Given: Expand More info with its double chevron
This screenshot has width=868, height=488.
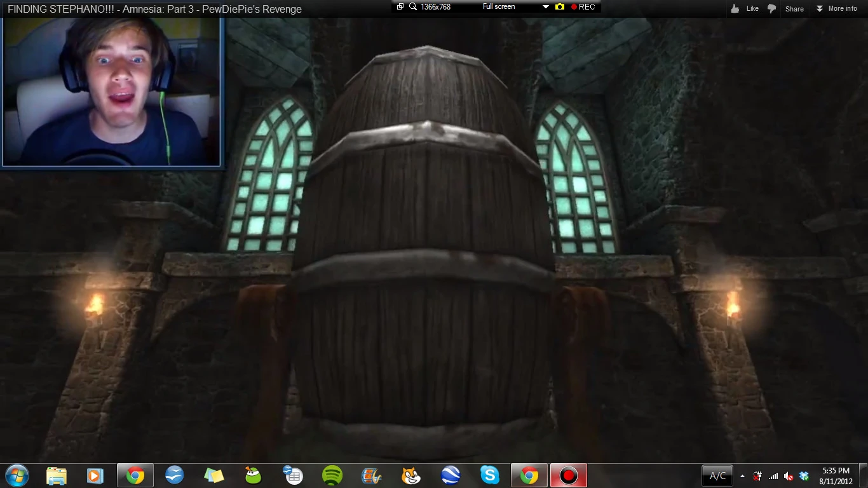Looking at the screenshot, I should click(820, 8).
